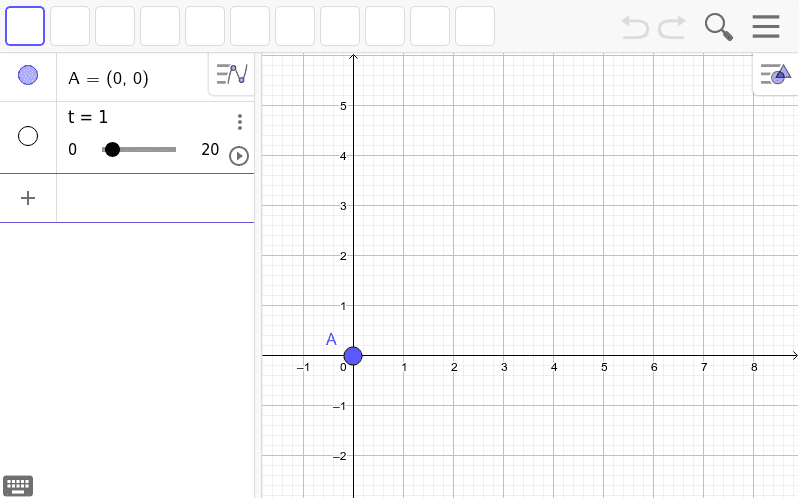Click the undo arrow icon

pos(635,27)
